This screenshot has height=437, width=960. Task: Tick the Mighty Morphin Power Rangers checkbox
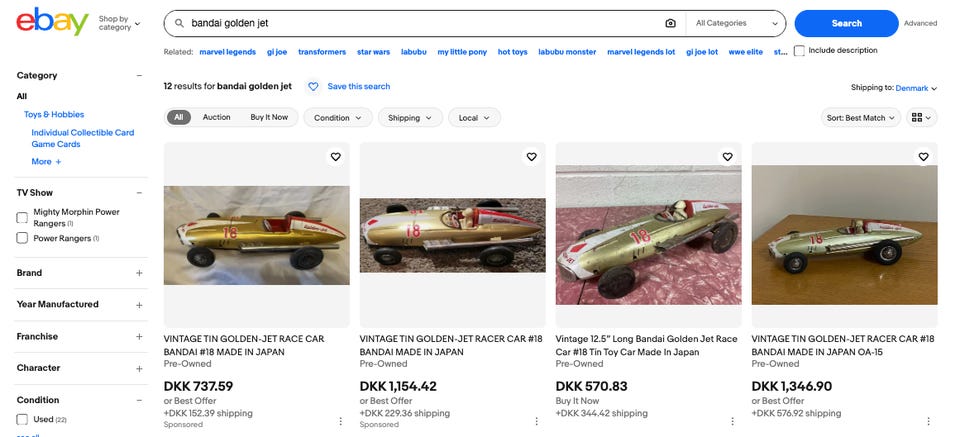pos(22,217)
